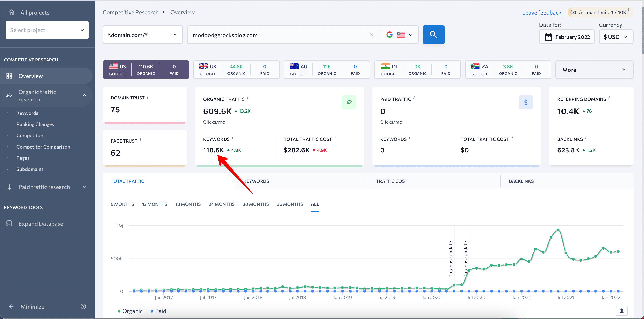644x319 pixels.
Task: Click the chart export upload icon
Action: coord(621,311)
